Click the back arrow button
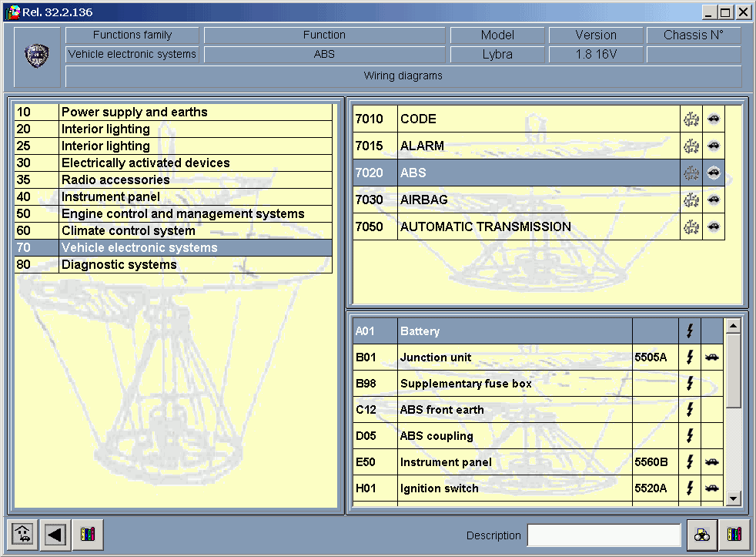The height and width of the screenshot is (557, 756). pyautogui.click(x=55, y=535)
